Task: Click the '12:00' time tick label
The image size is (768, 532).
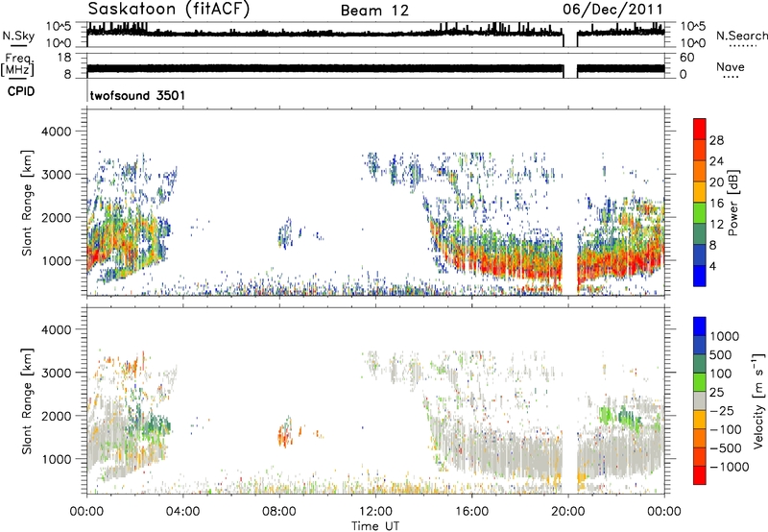Action: 375,512
